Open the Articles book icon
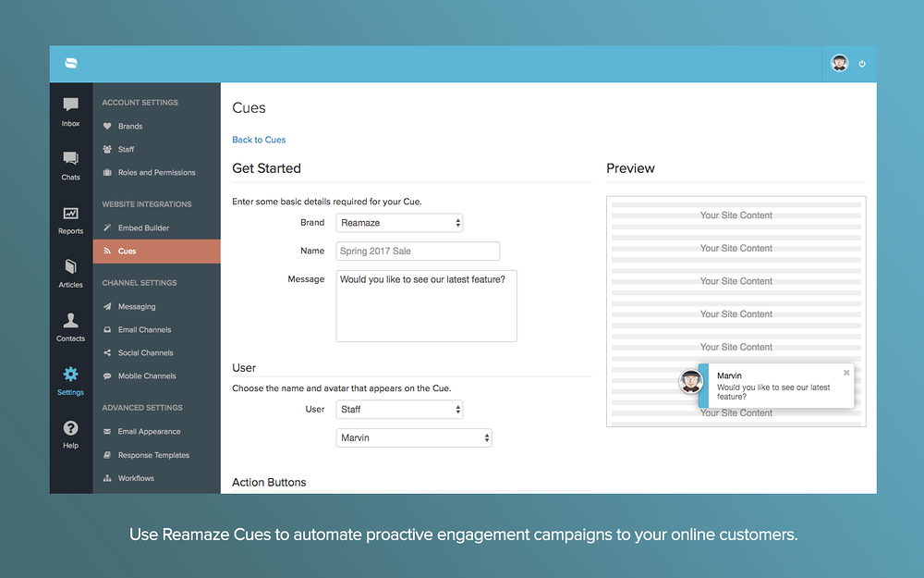The width and height of the screenshot is (924, 578). 71,266
